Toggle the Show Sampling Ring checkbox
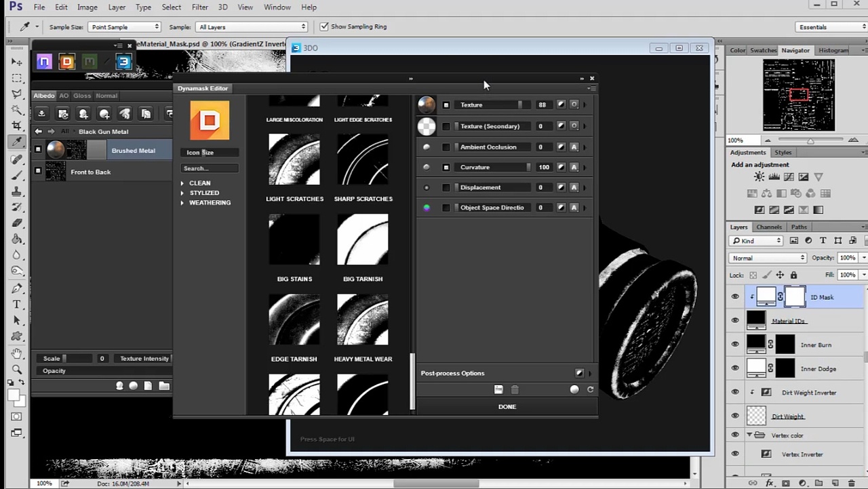The height and width of the screenshot is (489, 868). pos(324,26)
